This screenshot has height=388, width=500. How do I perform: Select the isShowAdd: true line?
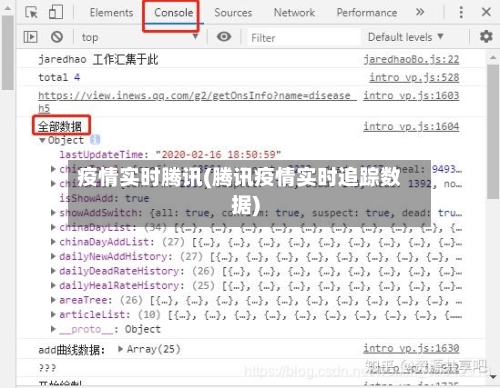click(x=104, y=198)
